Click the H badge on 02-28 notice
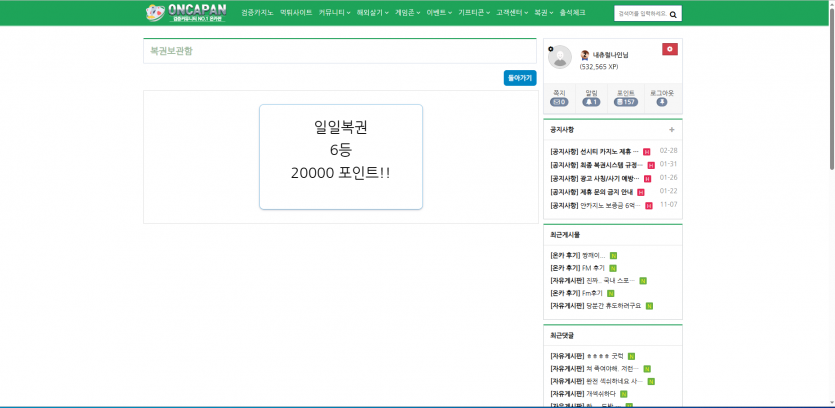This screenshot has height=408, width=835. point(646,152)
